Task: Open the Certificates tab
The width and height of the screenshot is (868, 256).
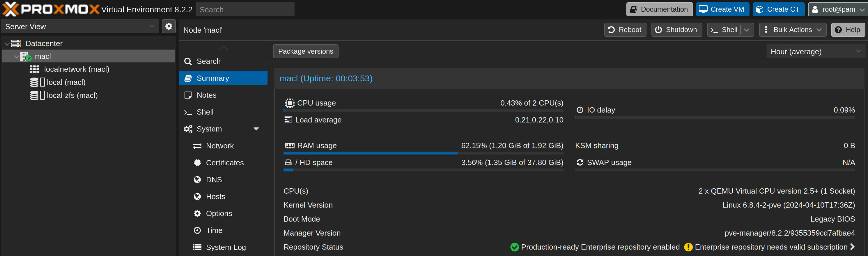Action: click(223, 163)
